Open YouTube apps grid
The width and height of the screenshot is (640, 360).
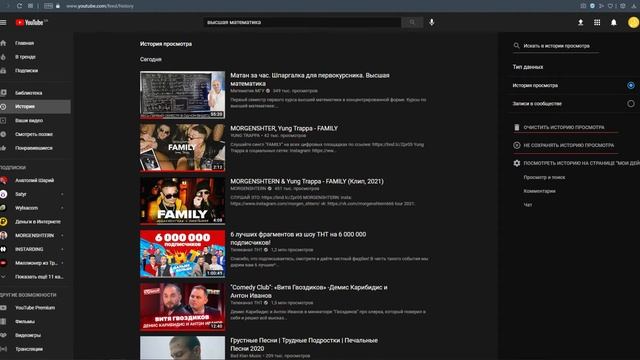pyautogui.click(x=597, y=22)
